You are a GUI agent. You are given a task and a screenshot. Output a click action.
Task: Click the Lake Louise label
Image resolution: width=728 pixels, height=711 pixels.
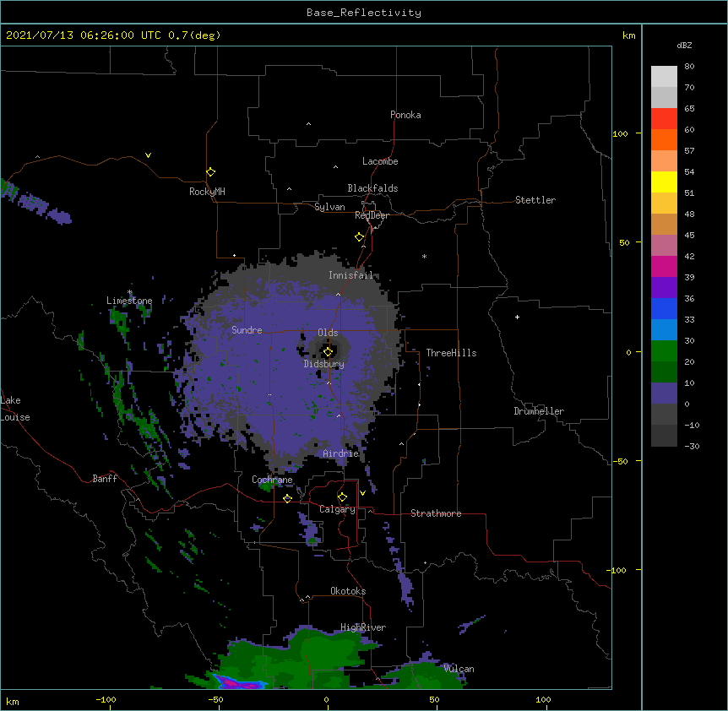pos(14,409)
